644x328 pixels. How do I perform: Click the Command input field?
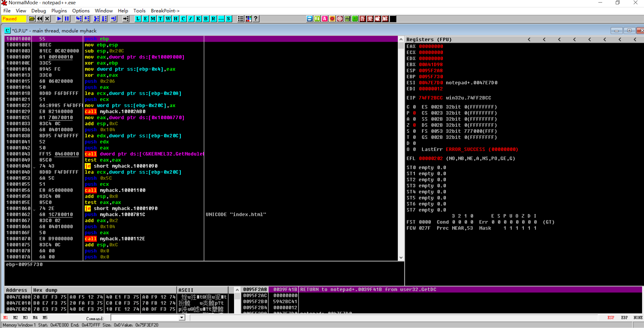(x=145, y=317)
